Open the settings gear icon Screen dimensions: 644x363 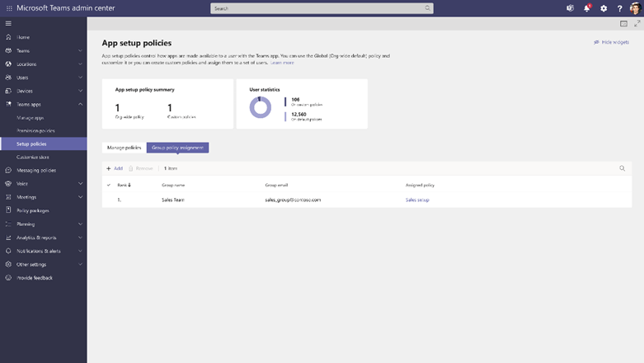tap(604, 8)
